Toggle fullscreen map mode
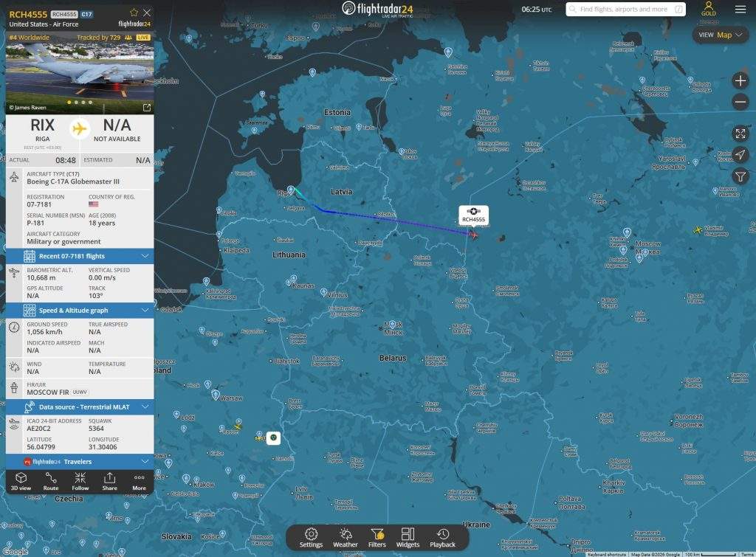 tap(740, 134)
